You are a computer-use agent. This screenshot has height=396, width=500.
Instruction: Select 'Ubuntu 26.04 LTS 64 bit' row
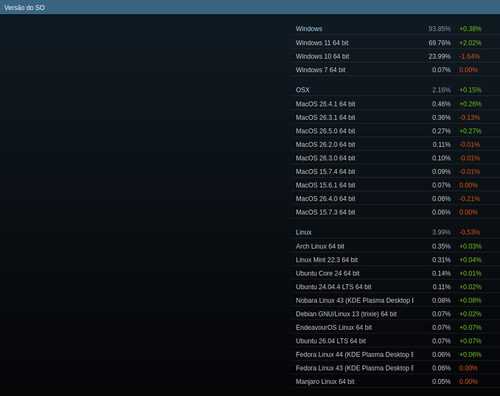point(396,341)
